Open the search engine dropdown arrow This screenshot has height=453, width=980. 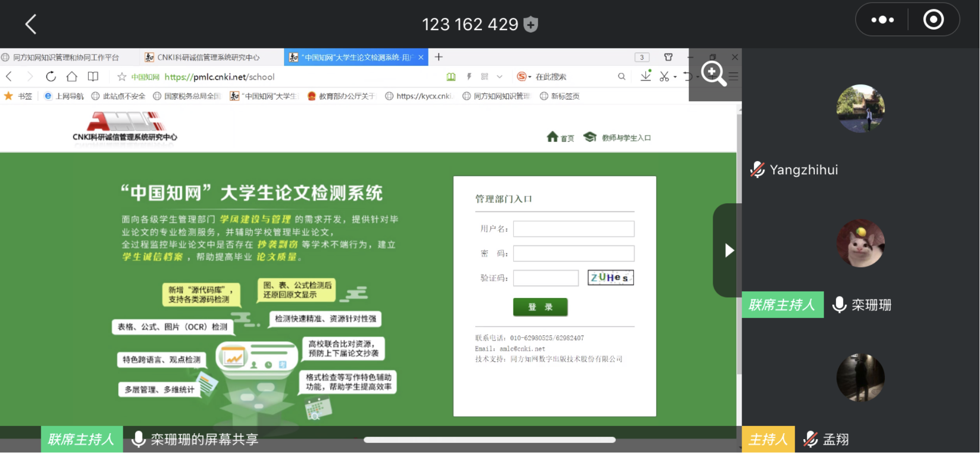[530, 77]
